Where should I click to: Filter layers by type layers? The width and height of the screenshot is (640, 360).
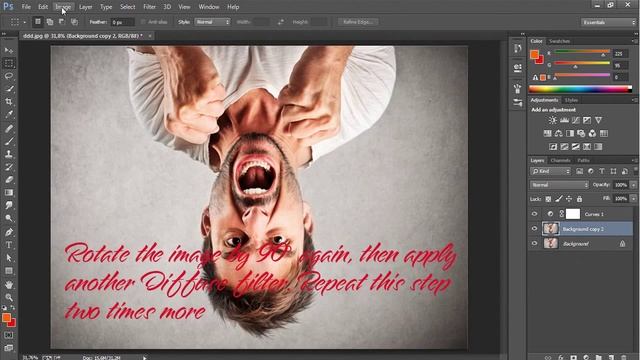[x=602, y=171]
